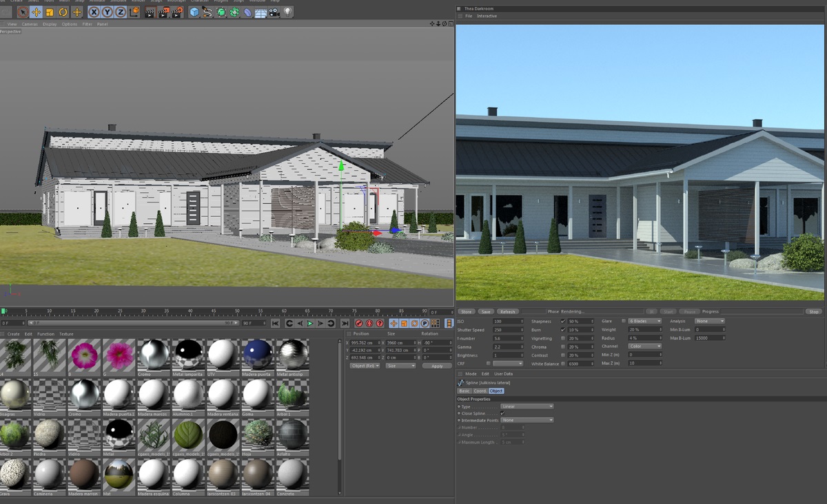The image size is (827, 504).
Task: Click the record active objects button
Action: [x=358, y=323]
